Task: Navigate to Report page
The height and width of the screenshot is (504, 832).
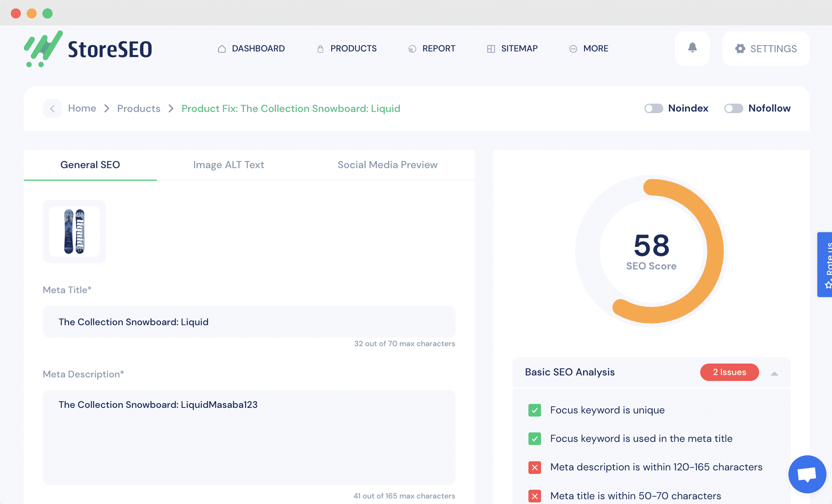Action: [439, 48]
